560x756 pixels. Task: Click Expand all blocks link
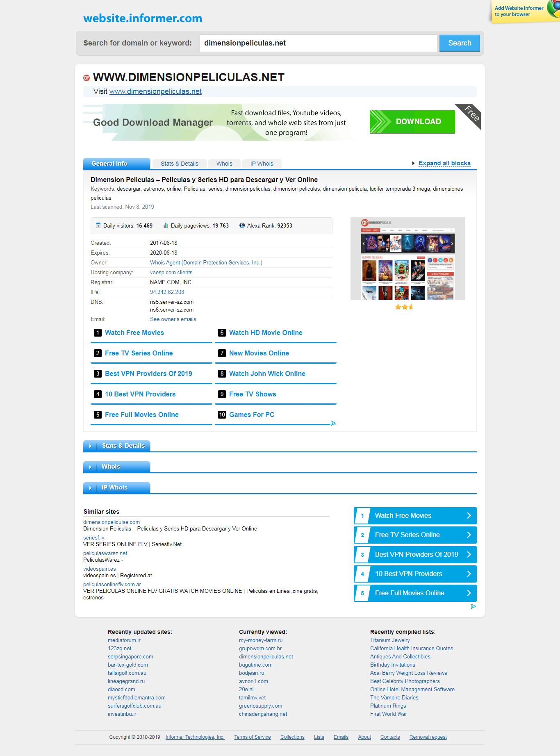[x=444, y=163]
